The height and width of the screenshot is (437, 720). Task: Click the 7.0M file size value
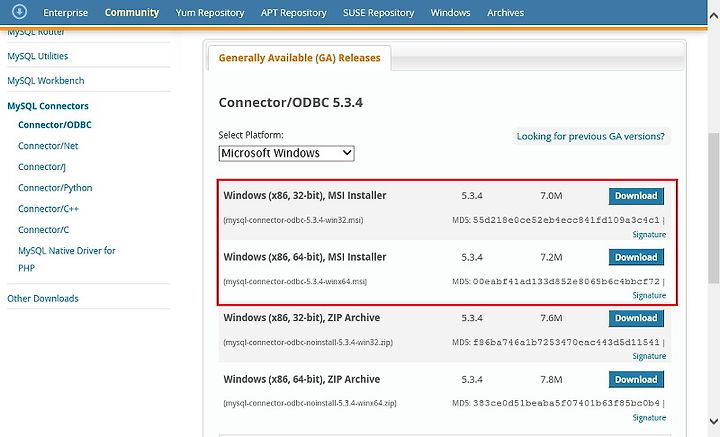551,196
